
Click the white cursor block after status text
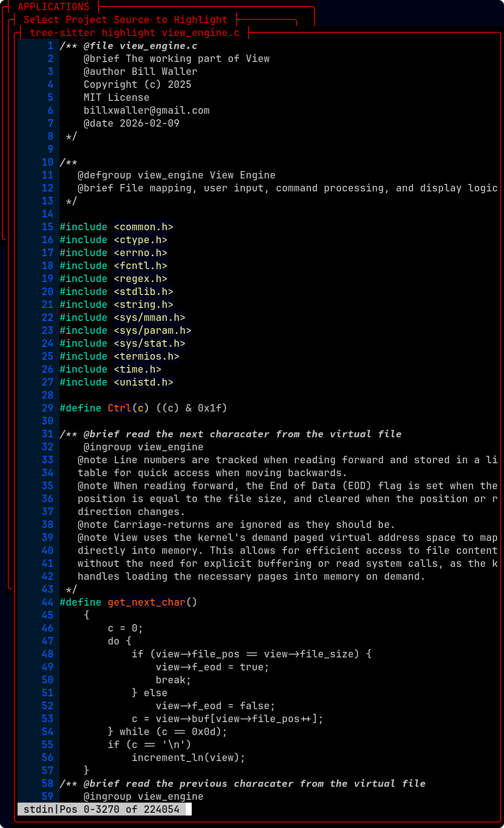pos(188,809)
